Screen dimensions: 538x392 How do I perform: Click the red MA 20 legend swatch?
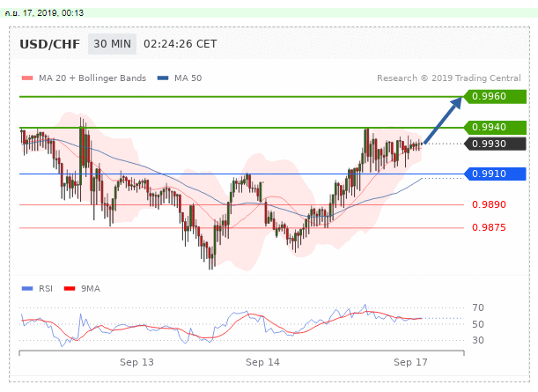click(27, 78)
